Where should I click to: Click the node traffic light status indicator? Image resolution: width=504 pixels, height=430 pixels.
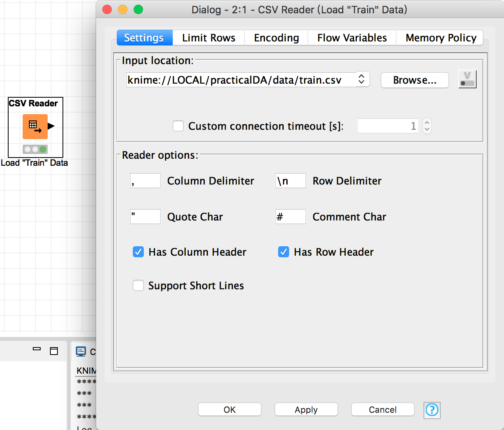tap(35, 149)
